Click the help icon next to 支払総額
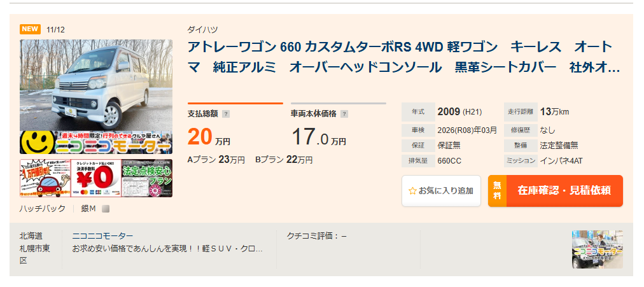This screenshot has width=644, height=287. (226, 114)
